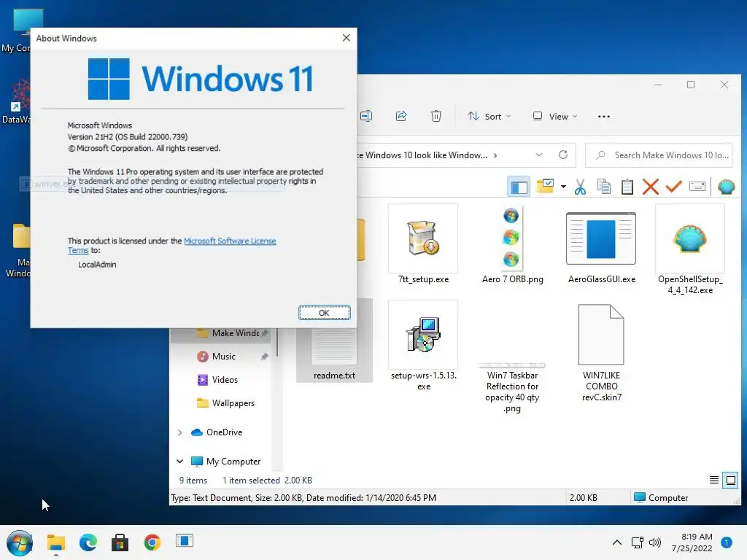Switch to details view layout icon
Screen dimensions: 747x560
tap(713, 480)
